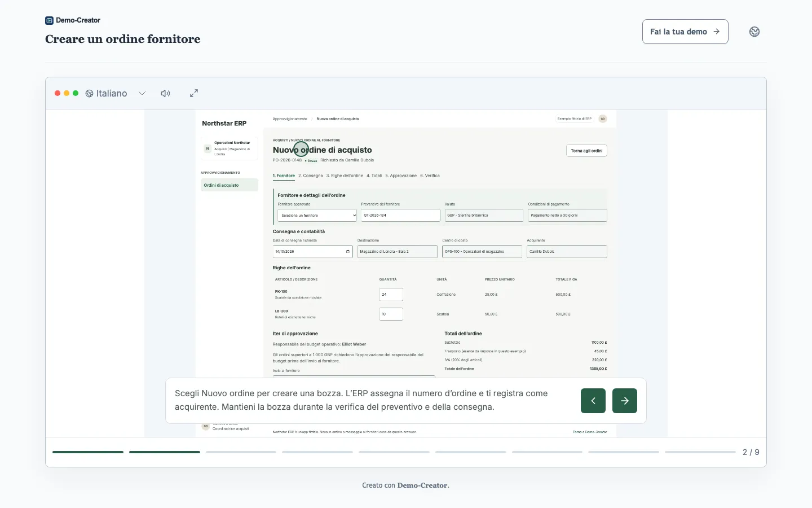Click the Approvvigionamento breadcrumb link

pos(290,119)
